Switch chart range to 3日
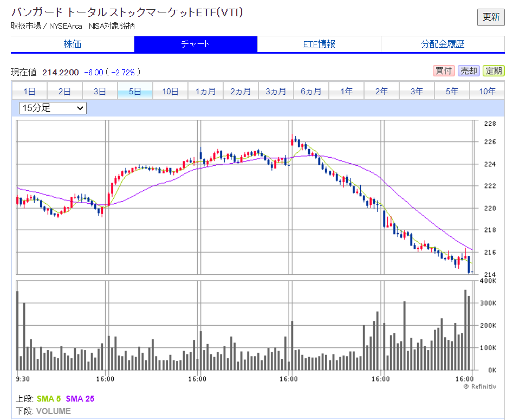 pyautogui.click(x=100, y=91)
